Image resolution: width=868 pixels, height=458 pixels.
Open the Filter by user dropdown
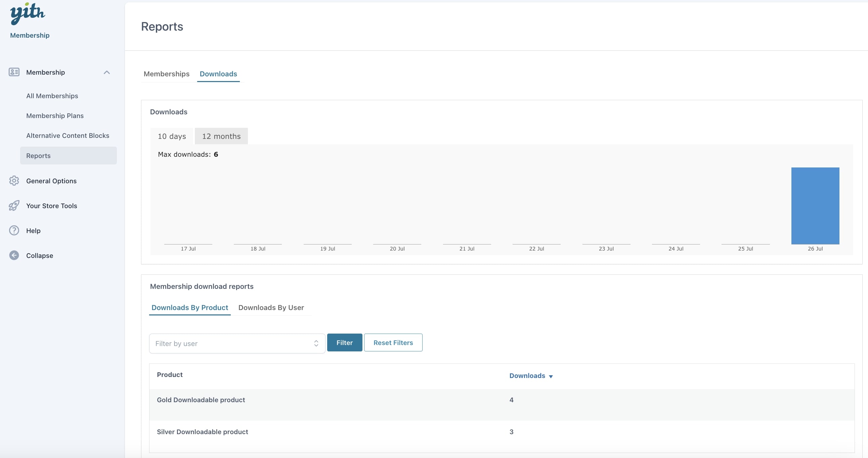click(237, 343)
